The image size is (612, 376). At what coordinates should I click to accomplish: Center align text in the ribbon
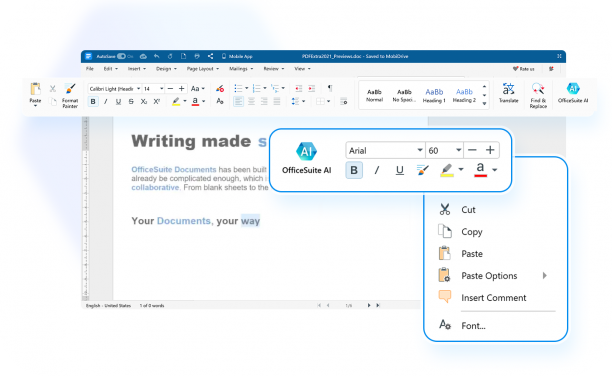coord(251,102)
